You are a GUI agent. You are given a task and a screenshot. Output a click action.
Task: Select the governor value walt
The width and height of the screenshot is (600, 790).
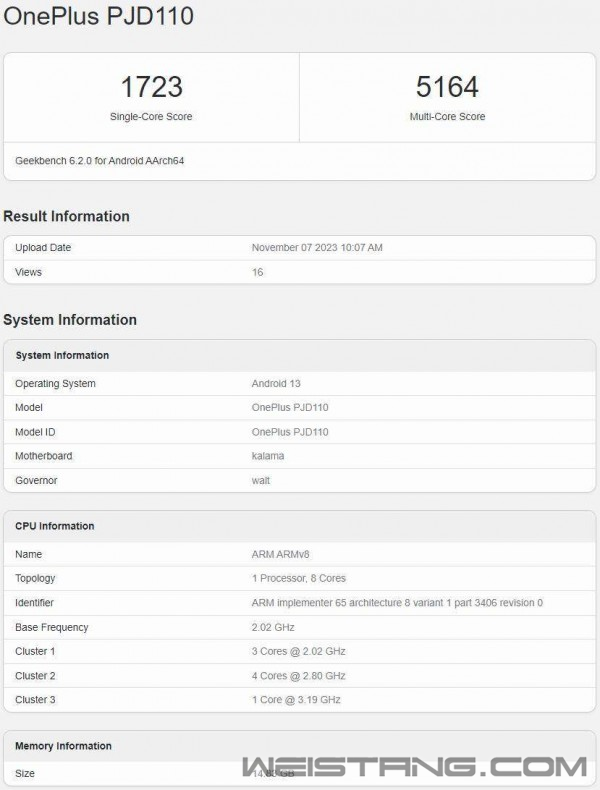[x=260, y=480]
